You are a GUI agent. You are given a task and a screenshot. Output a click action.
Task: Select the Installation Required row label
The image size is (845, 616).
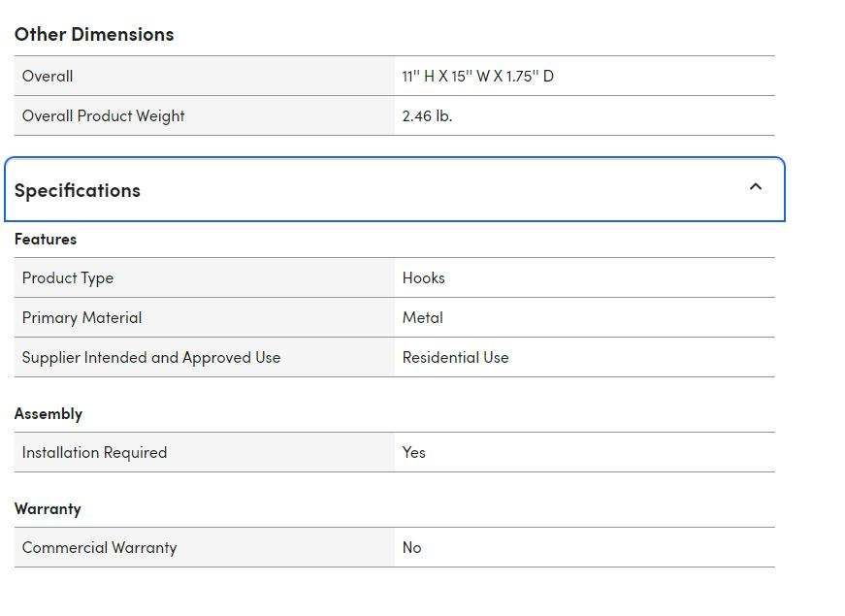click(x=94, y=452)
